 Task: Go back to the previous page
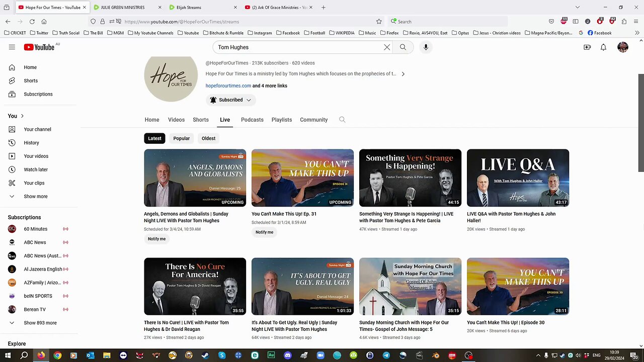pyautogui.click(x=8, y=22)
